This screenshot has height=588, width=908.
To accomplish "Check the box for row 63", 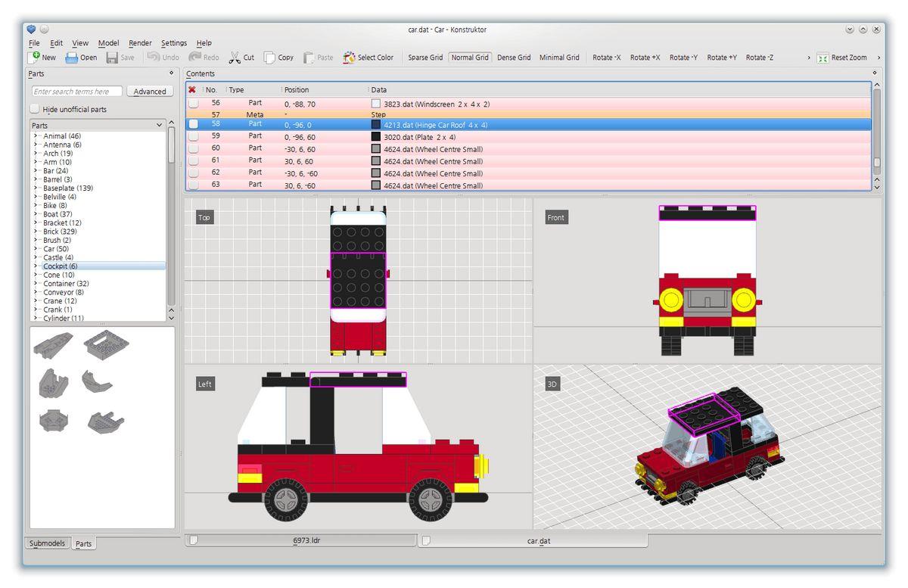I will coord(194,185).
